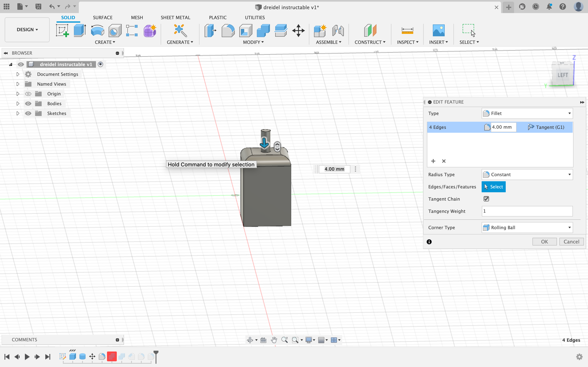Switch to the SURFACE tab
Image resolution: width=588 pixels, height=367 pixels.
[x=102, y=17]
